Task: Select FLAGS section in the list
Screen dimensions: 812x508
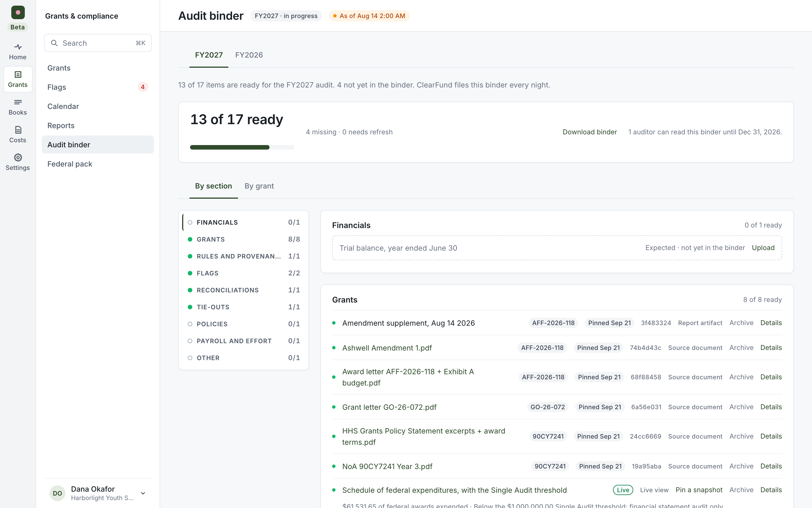Action: (x=244, y=273)
